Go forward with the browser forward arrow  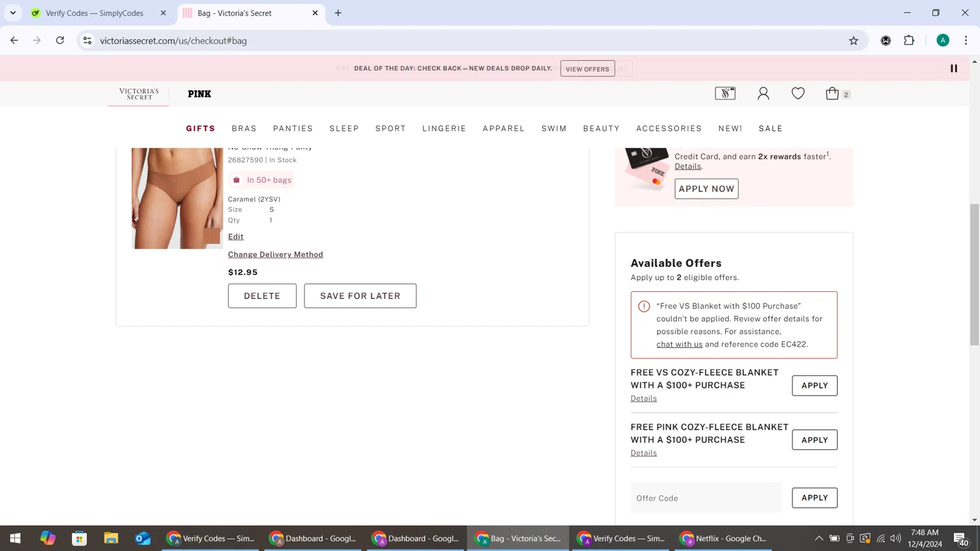point(37,40)
